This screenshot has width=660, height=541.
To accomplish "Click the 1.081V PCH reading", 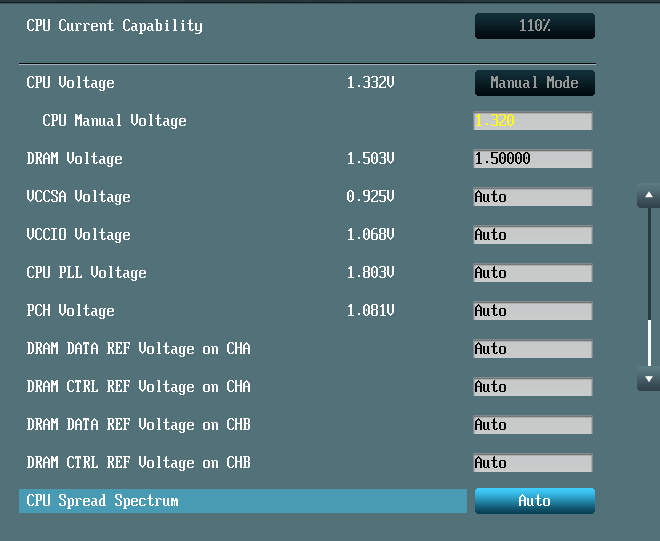I will 370,311.
